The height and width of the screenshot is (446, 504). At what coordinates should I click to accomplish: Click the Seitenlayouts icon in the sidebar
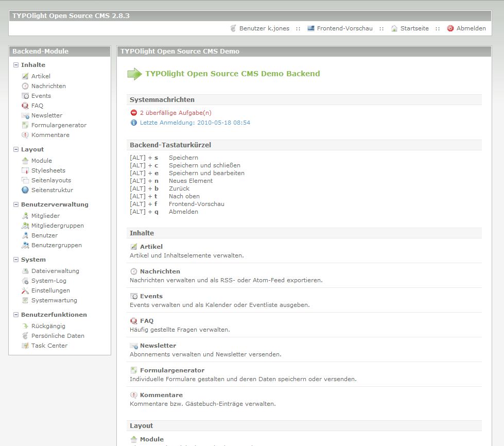pos(25,180)
